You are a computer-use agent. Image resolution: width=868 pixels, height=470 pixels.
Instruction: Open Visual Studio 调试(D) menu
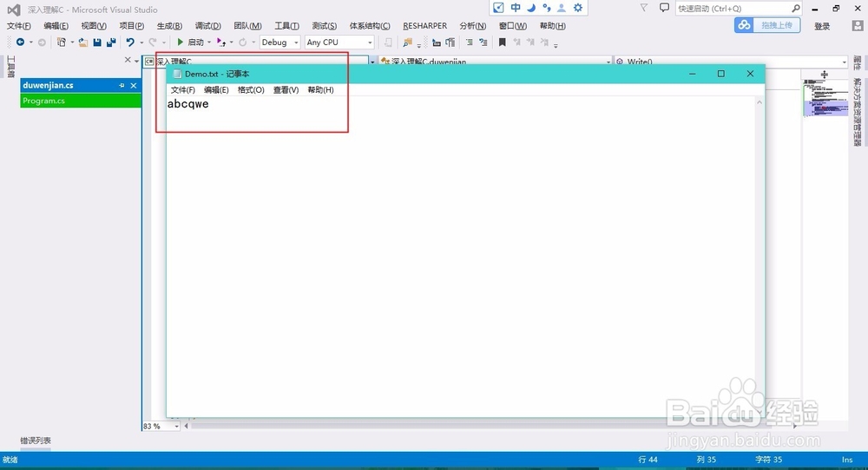point(208,26)
